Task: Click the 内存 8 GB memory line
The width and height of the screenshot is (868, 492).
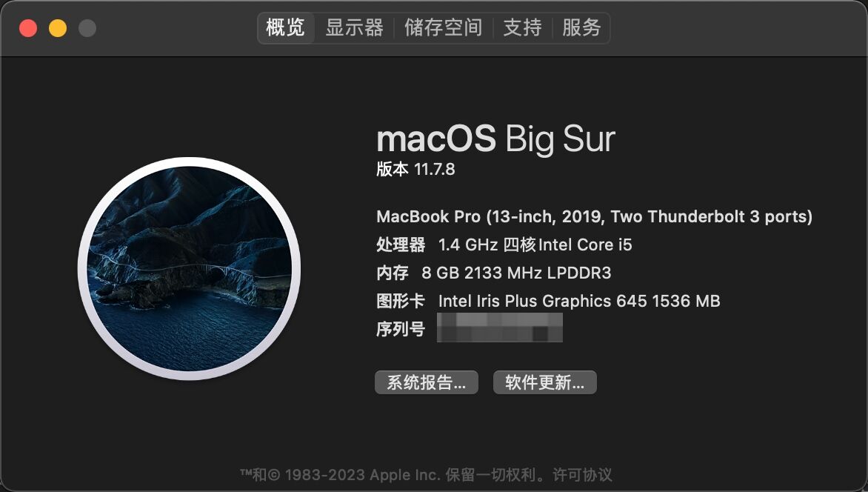Action: point(494,273)
